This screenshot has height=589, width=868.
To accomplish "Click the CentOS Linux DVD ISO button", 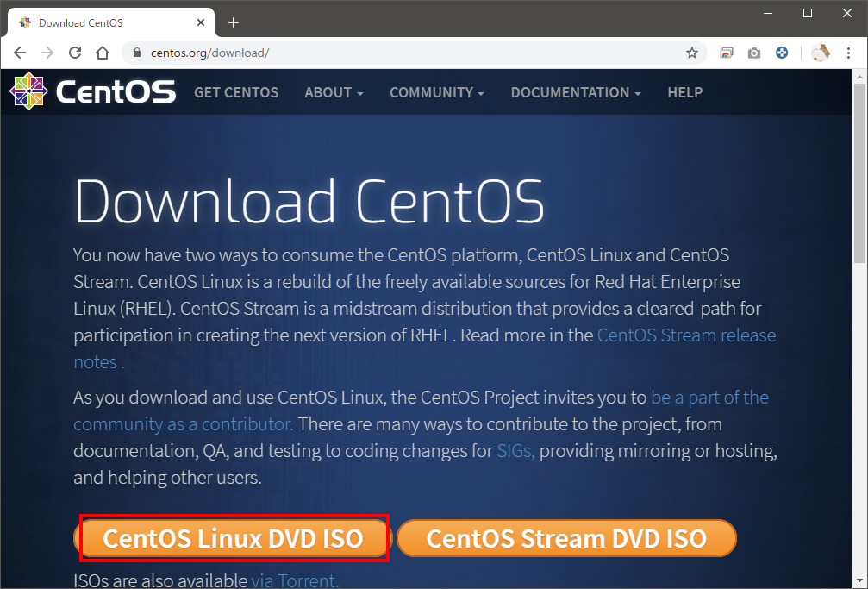I will 233,538.
